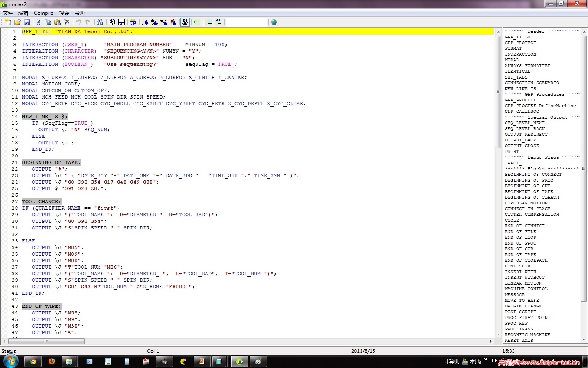588x368 pixels.
Task: Toggle the eye view toolbar button
Action: point(185,22)
